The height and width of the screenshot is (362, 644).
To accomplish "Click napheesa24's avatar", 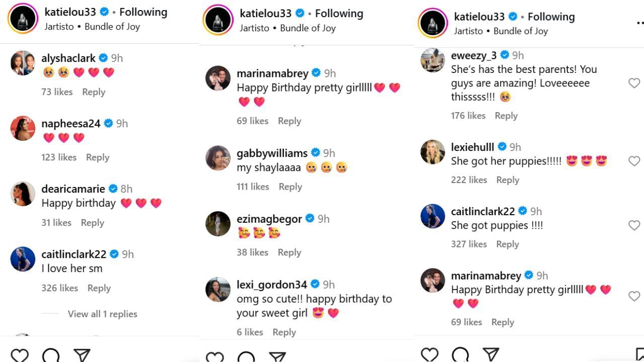I will 23,129.
